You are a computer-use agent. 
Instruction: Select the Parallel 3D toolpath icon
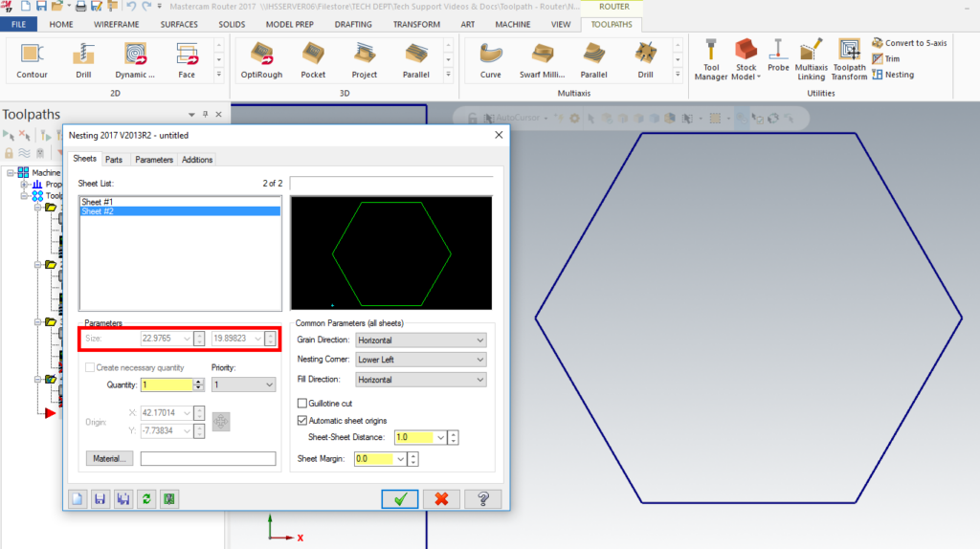(x=415, y=60)
